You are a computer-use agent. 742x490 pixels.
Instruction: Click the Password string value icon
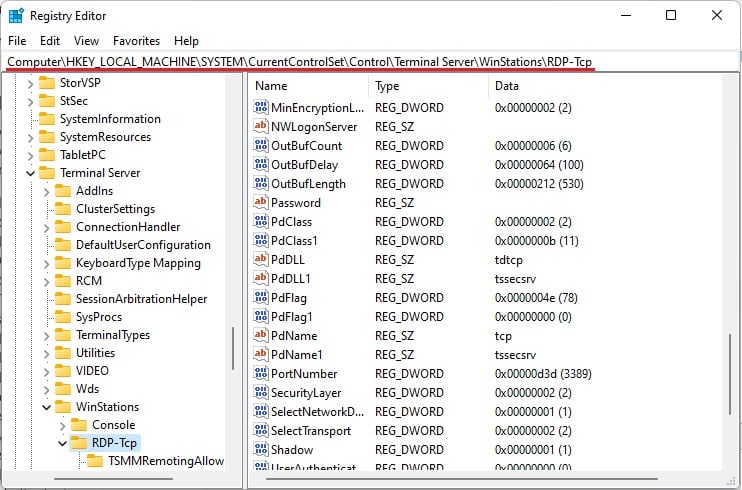(x=261, y=202)
